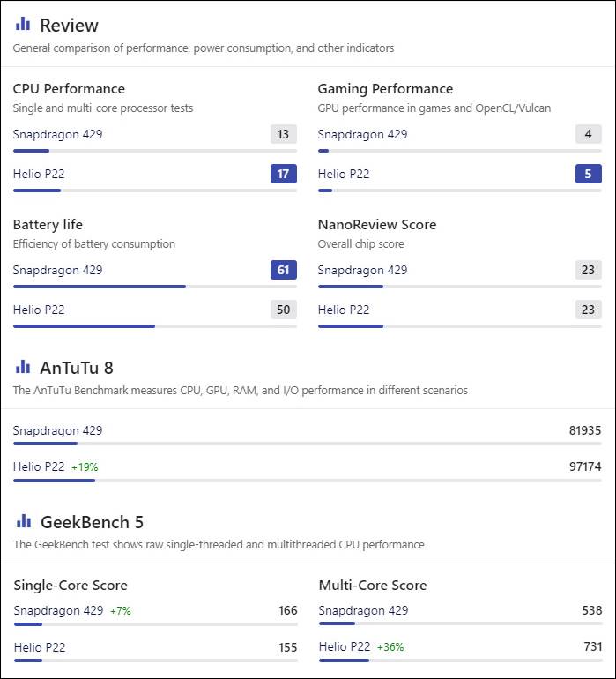Click the bar chart icon beside GeekBench 5
The width and height of the screenshot is (616, 679).
point(24,521)
